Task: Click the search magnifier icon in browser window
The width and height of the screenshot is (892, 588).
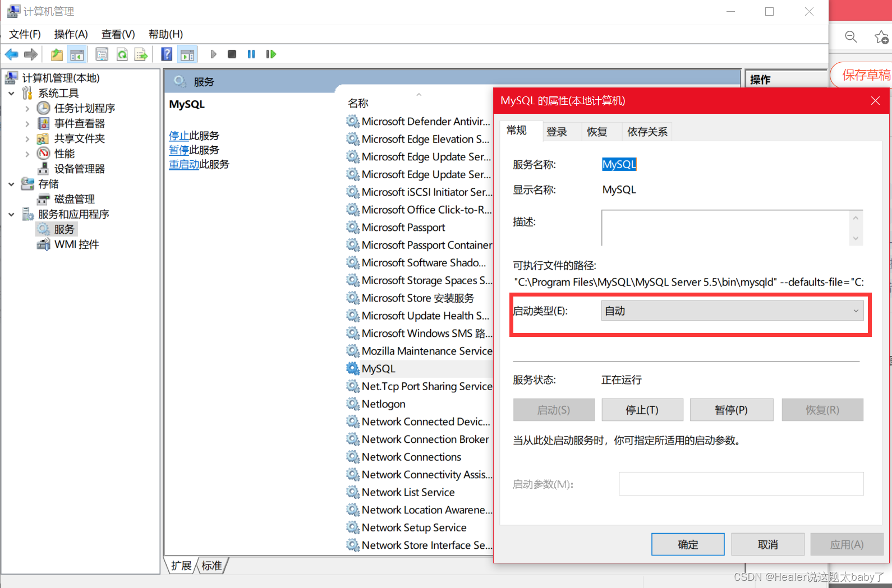Action: click(x=851, y=37)
